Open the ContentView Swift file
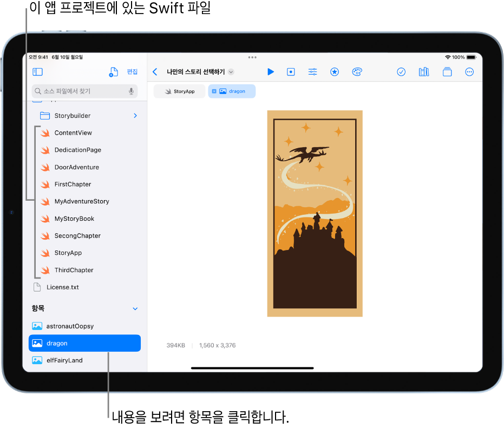Viewport: 504px width, 429px height. 84,133
